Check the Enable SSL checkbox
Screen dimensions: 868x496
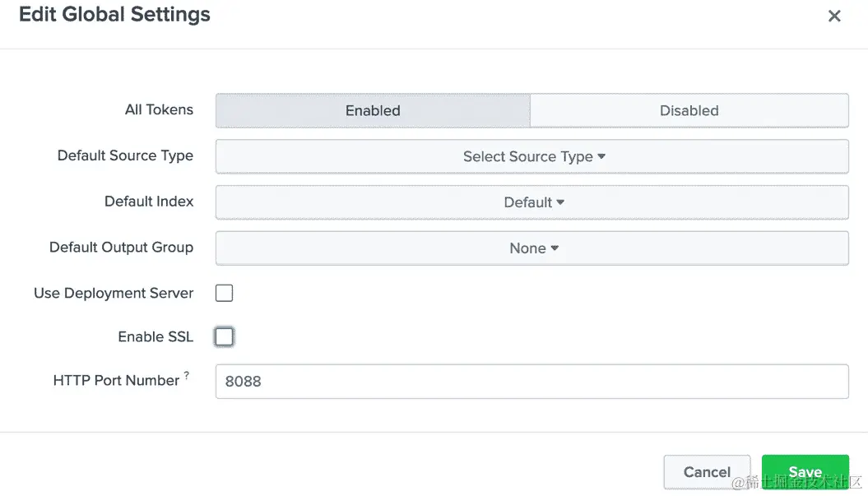point(224,336)
